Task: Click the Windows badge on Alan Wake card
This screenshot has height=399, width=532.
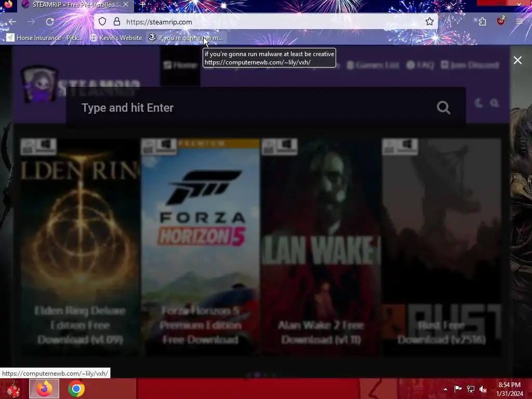Action: (x=287, y=146)
